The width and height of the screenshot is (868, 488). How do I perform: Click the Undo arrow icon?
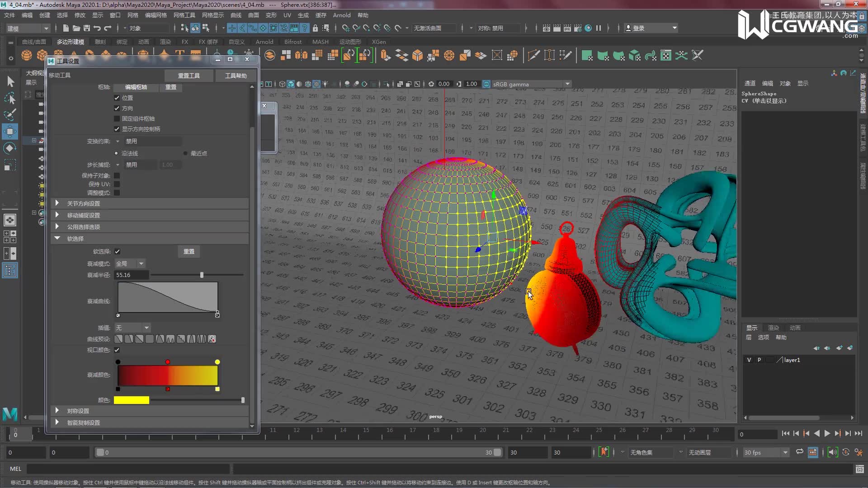(x=97, y=28)
